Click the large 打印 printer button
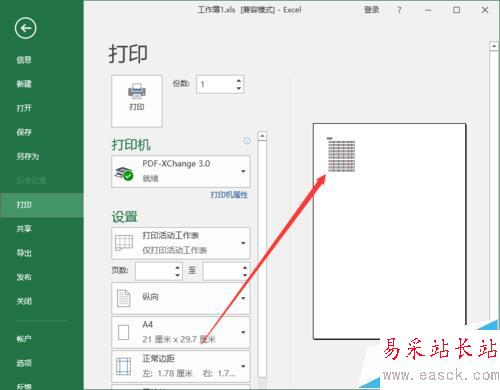 [x=137, y=101]
